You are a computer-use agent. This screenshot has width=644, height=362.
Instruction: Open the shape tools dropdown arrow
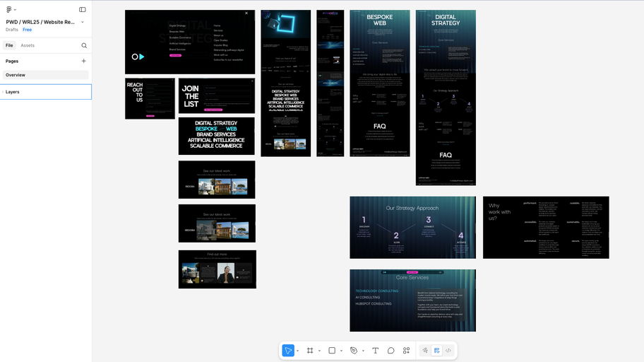click(341, 351)
